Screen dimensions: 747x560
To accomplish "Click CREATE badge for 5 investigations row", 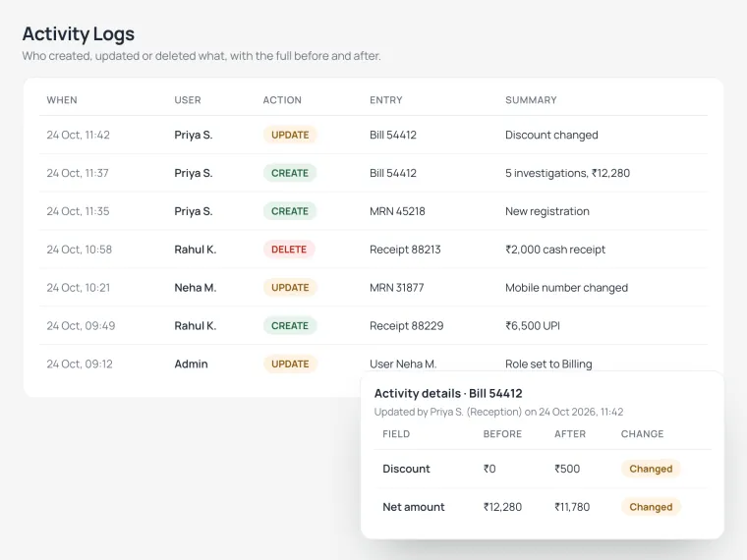I will pos(290,173).
